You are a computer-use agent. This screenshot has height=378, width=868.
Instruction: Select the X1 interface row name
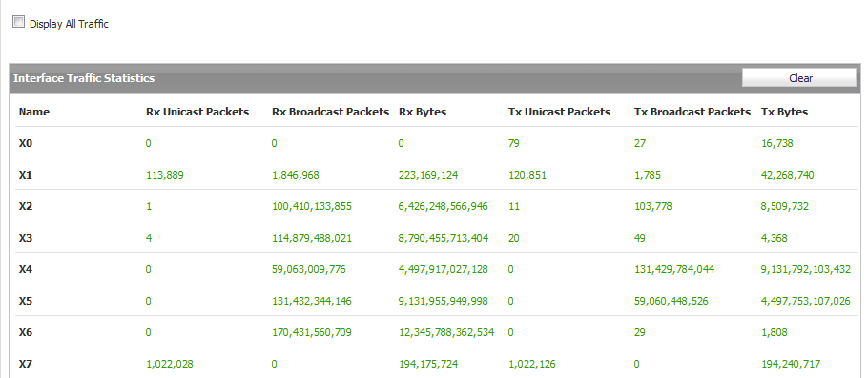pos(26,175)
